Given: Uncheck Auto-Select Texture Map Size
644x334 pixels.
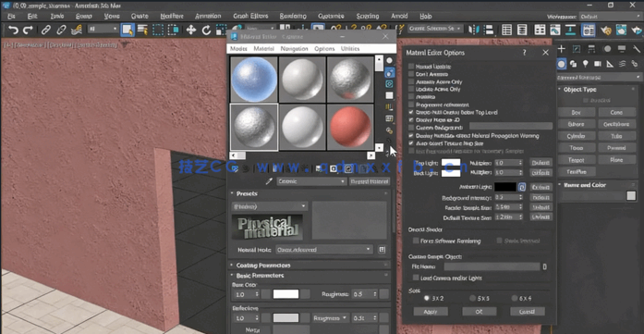Looking at the screenshot, I should click(411, 143).
